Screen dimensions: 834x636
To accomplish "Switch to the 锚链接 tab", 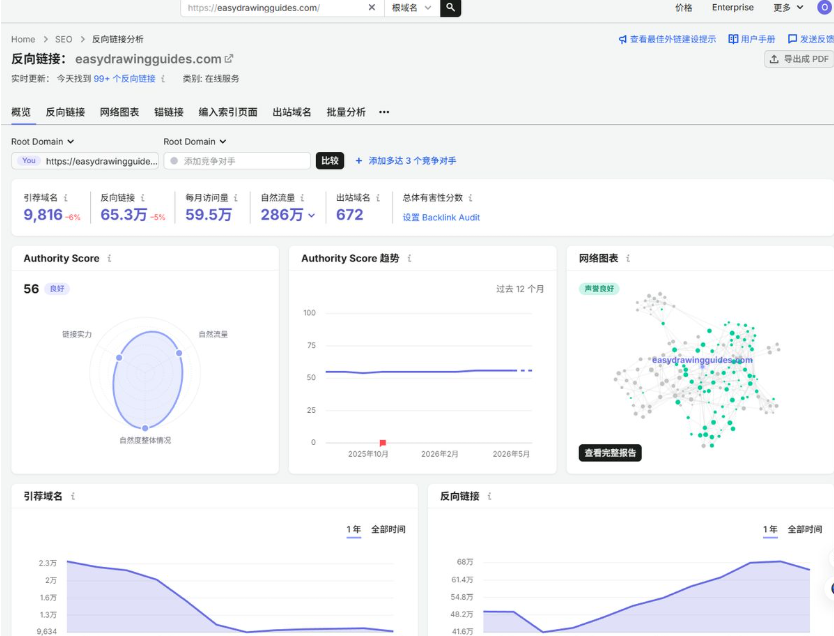I will click(x=169, y=112).
